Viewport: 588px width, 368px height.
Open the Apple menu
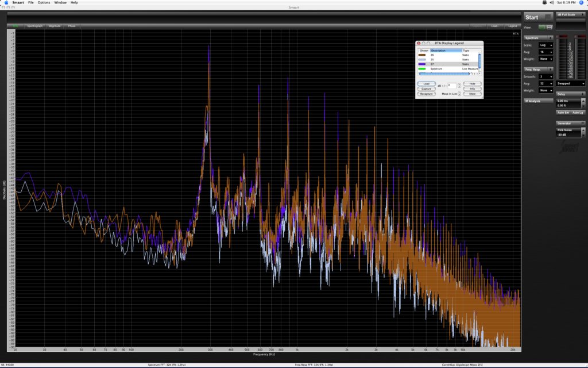coord(6,2)
